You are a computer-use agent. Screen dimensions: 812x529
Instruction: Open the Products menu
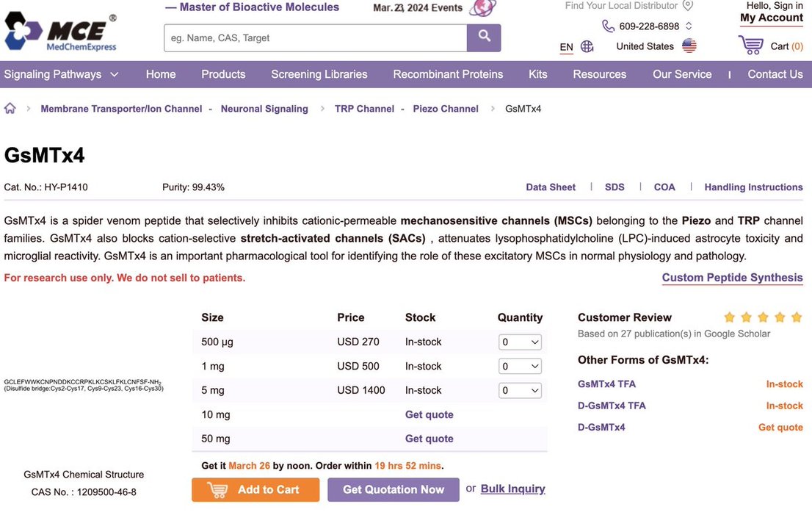(223, 74)
